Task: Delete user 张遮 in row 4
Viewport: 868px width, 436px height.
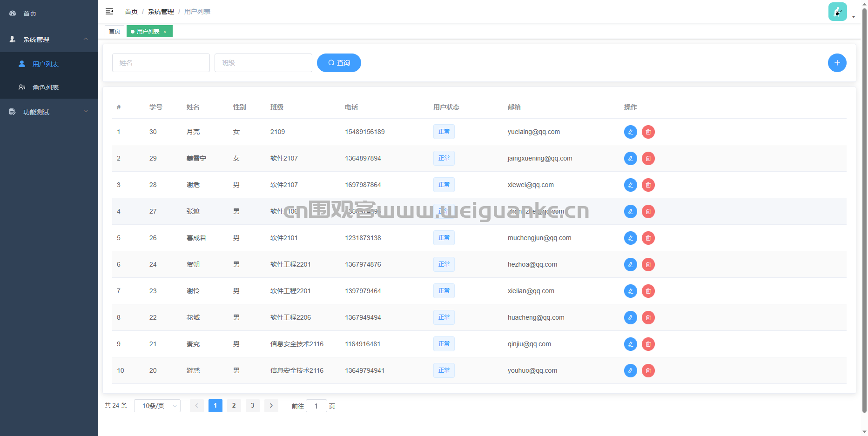Action: (x=648, y=211)
